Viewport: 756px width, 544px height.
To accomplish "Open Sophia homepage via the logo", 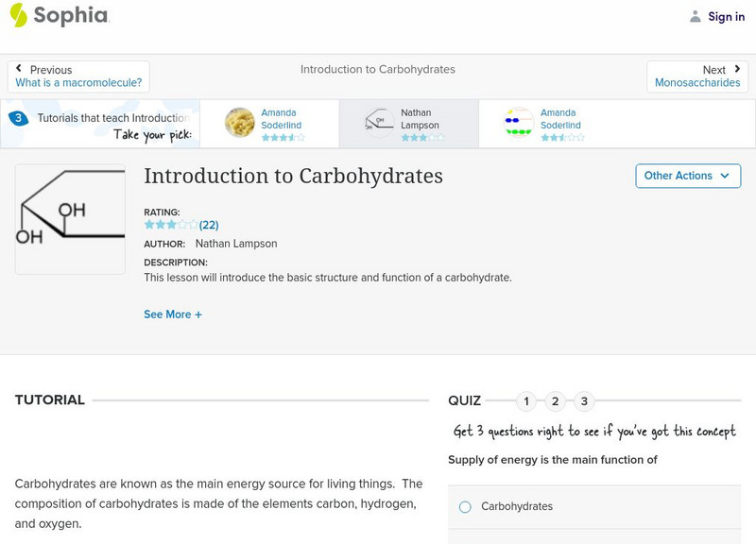I will [59, 16].
